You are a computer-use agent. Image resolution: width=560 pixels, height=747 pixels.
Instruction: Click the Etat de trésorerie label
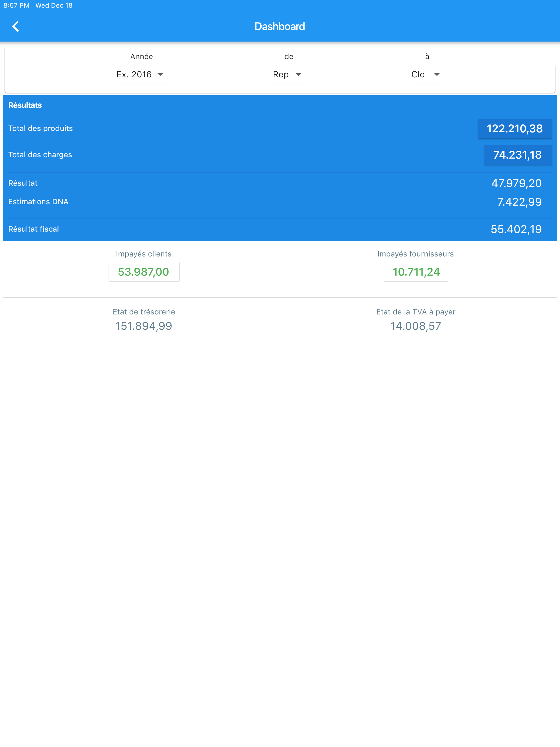point(144,312)
